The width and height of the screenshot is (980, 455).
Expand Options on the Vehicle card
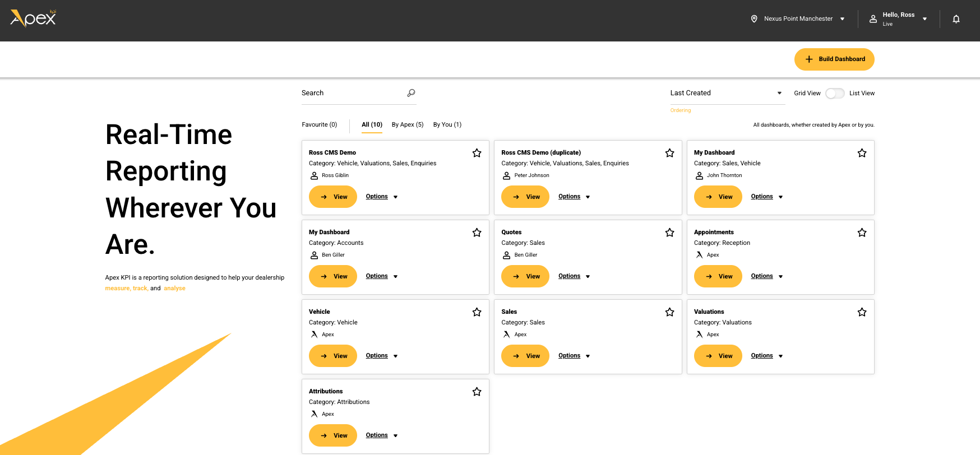click(x=382, y=356)
